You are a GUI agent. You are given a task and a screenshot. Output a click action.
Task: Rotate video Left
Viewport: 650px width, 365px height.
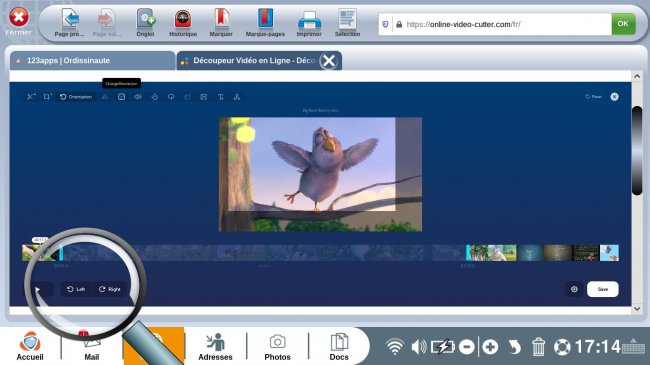pos(76,289)
